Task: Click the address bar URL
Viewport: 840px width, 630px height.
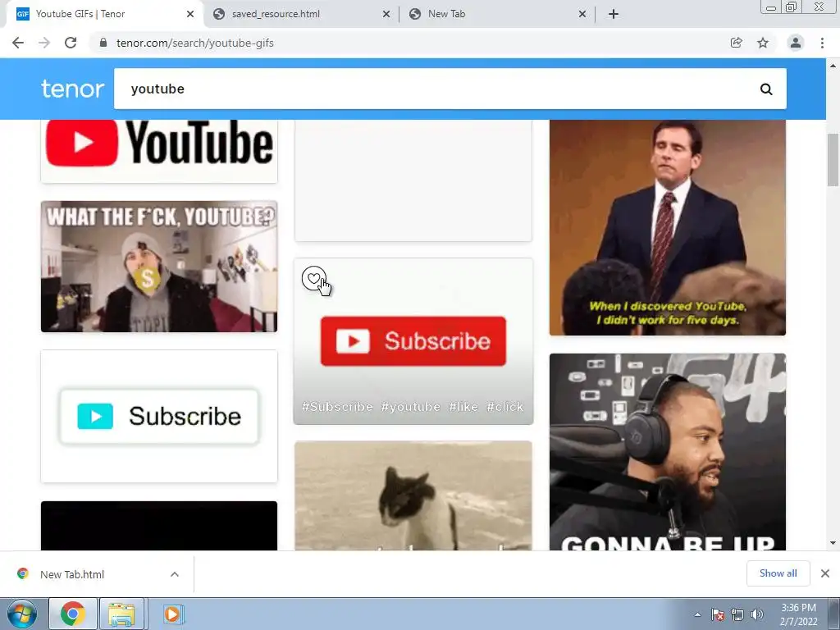Action: point(195,43)
